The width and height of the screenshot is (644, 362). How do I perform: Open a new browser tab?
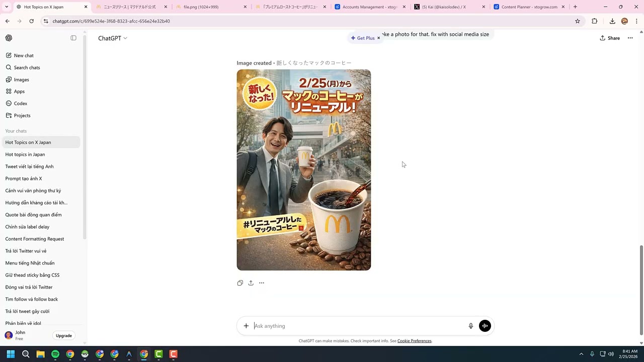tap(575, 7)
